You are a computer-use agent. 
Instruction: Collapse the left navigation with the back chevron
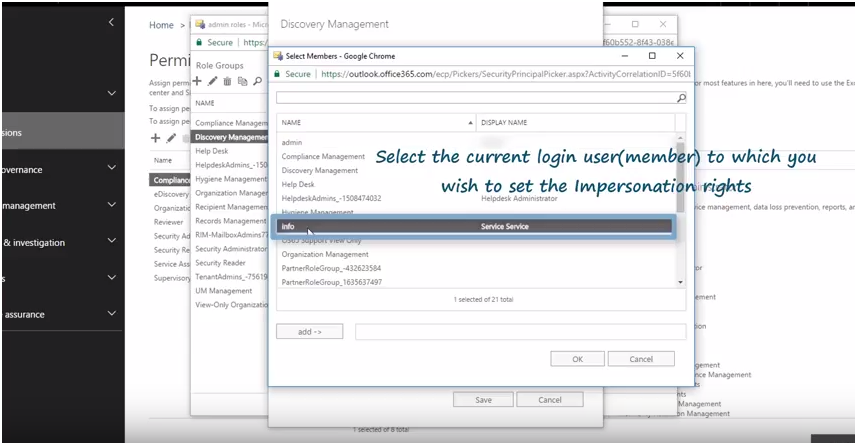click(111, 22)
